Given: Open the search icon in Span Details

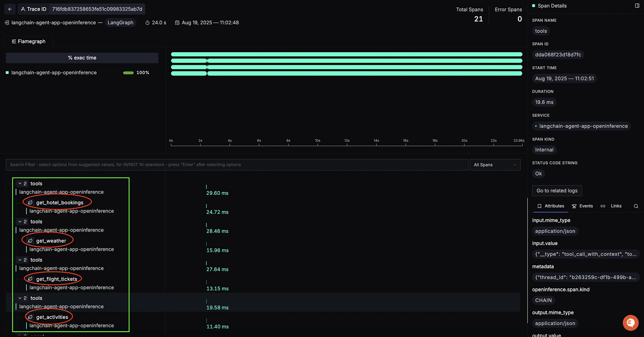Looking at the screenshot, I should pos(636,206).
